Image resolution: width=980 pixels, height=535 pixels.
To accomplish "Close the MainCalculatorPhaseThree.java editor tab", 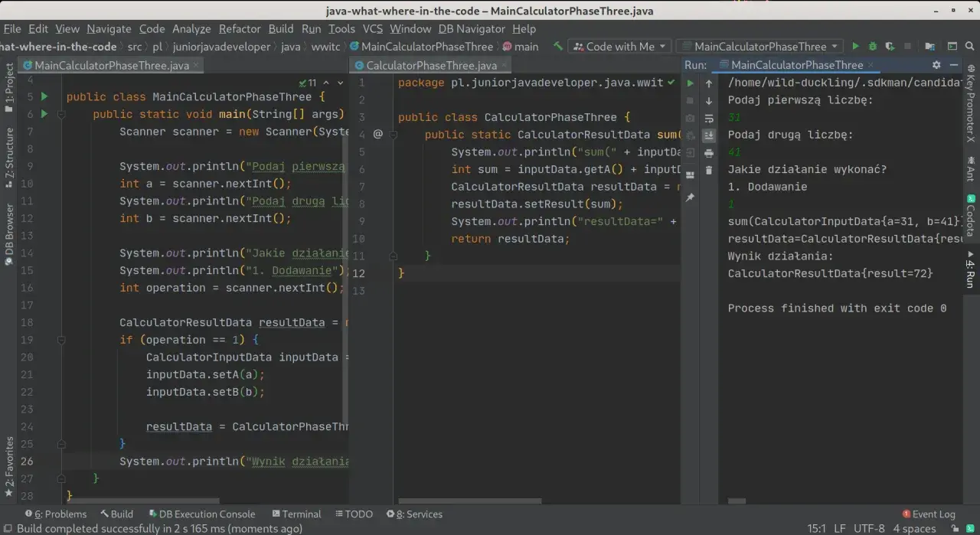I will click(196, 65).
